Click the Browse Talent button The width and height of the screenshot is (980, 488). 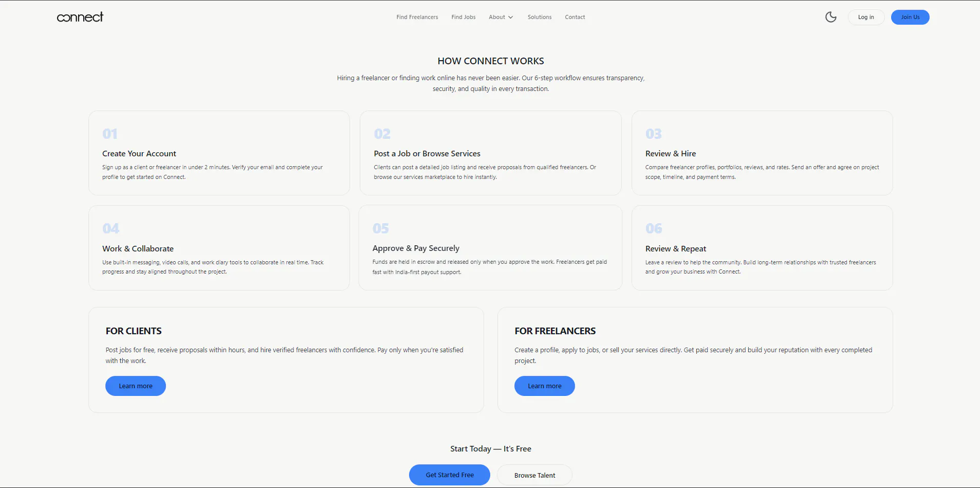534,475
